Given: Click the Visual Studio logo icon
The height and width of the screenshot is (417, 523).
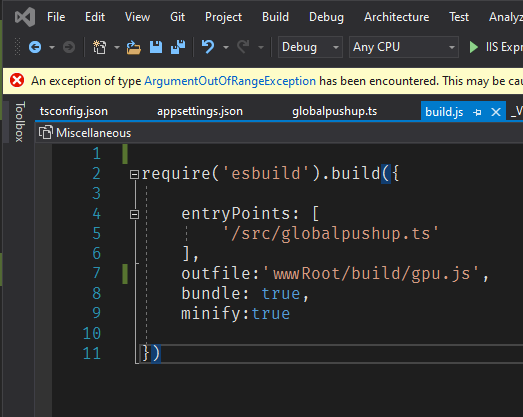Looking at the screenshot, I should 25,17.
